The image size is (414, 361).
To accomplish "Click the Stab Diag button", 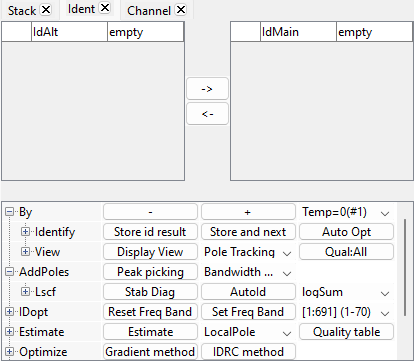I will coord(150,292).
